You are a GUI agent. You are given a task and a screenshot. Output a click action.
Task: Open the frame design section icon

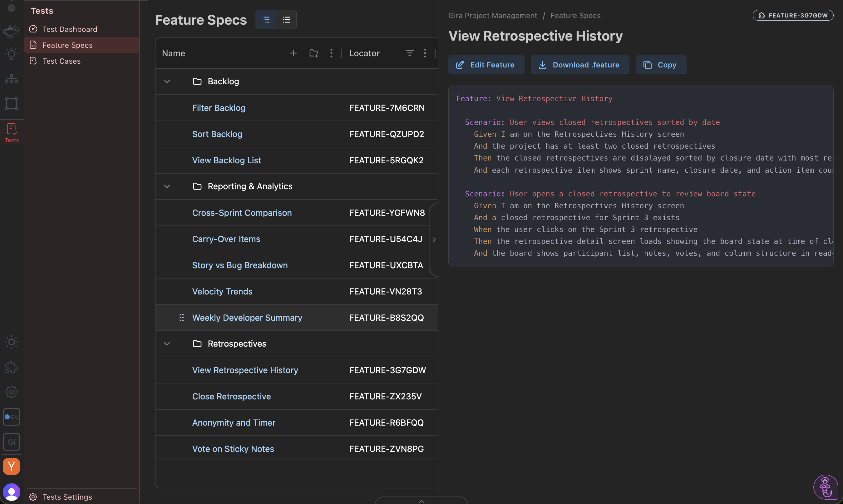coord(11,104)
